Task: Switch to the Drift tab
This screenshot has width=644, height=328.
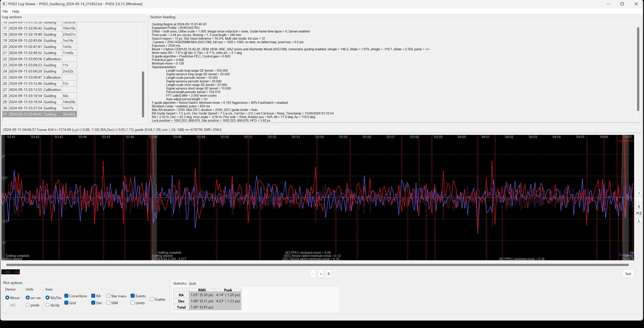Action: coord(192,283)
